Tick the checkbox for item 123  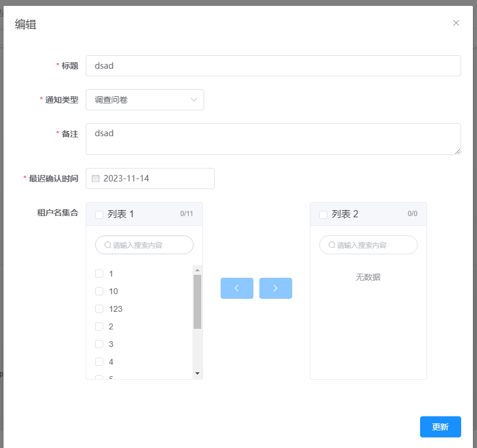coord(99,309)
